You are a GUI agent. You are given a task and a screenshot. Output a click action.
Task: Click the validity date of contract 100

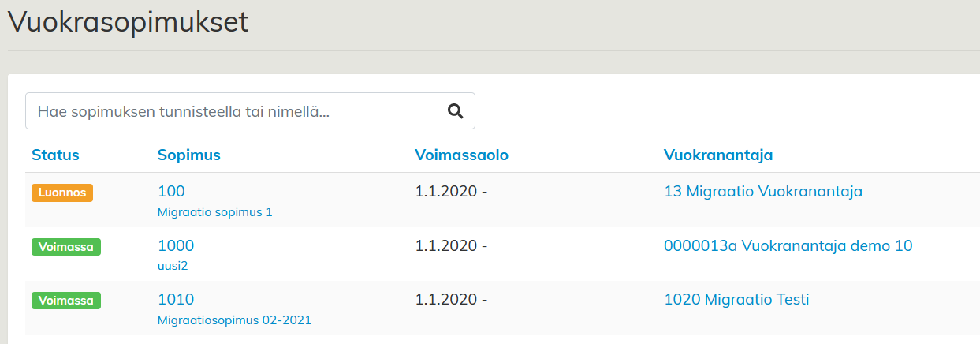(451, 192)
